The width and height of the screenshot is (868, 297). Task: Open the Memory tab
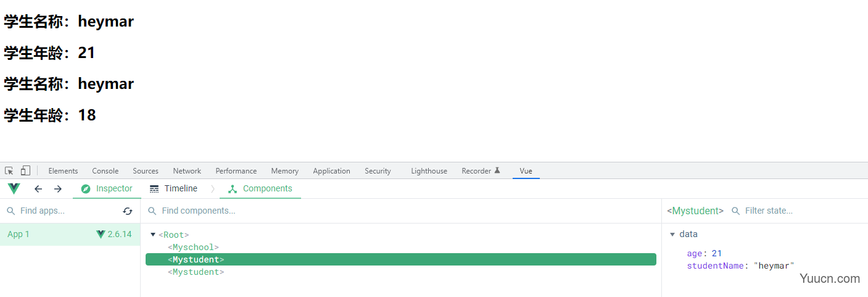[285, 171]
